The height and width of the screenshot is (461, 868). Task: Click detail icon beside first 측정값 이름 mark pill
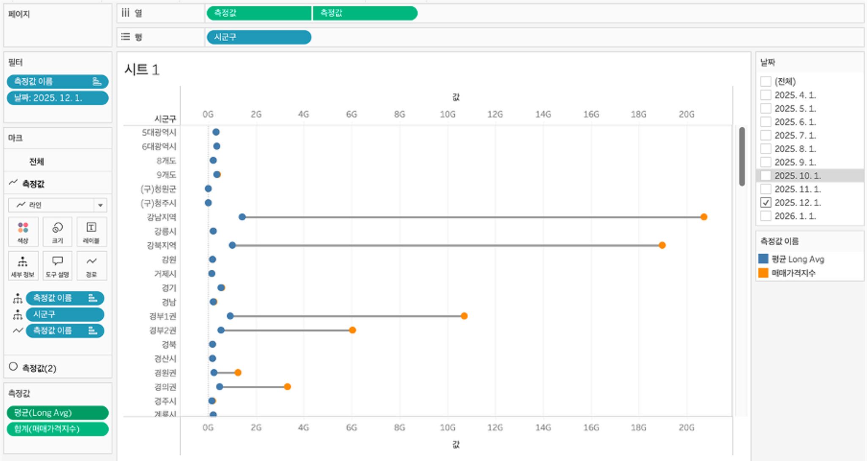click(17, 299)
